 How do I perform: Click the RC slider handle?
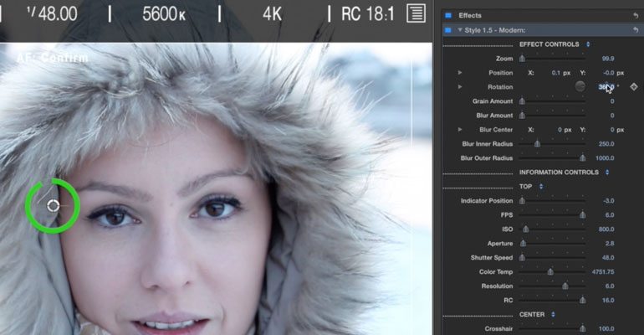click(582, 301)
